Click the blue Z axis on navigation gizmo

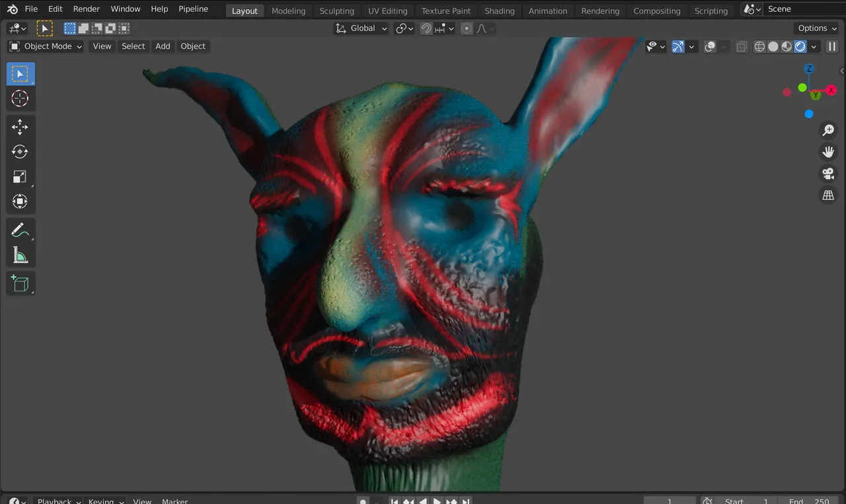[809, 69]
